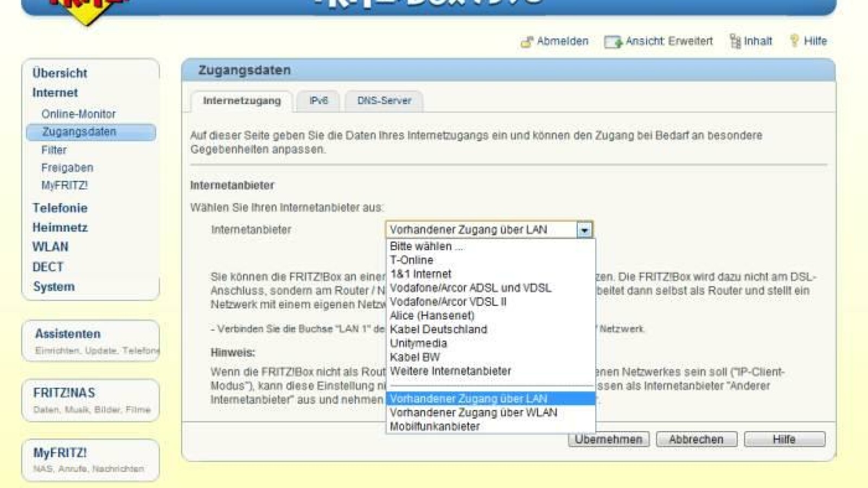The height and width of the screenshot is (488, 868).
Task: Open the DECT section
Action: 48,267
